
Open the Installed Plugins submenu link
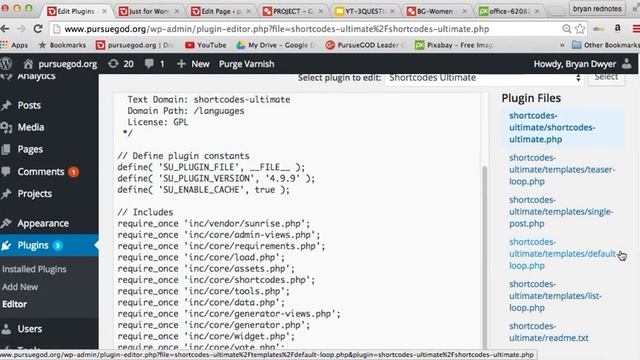(34, 269)
